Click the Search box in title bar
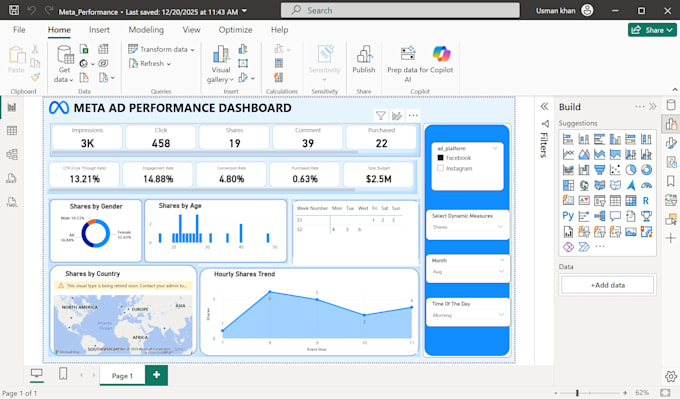The width and height of the screenshot is (680, 400). pos(400,10)
